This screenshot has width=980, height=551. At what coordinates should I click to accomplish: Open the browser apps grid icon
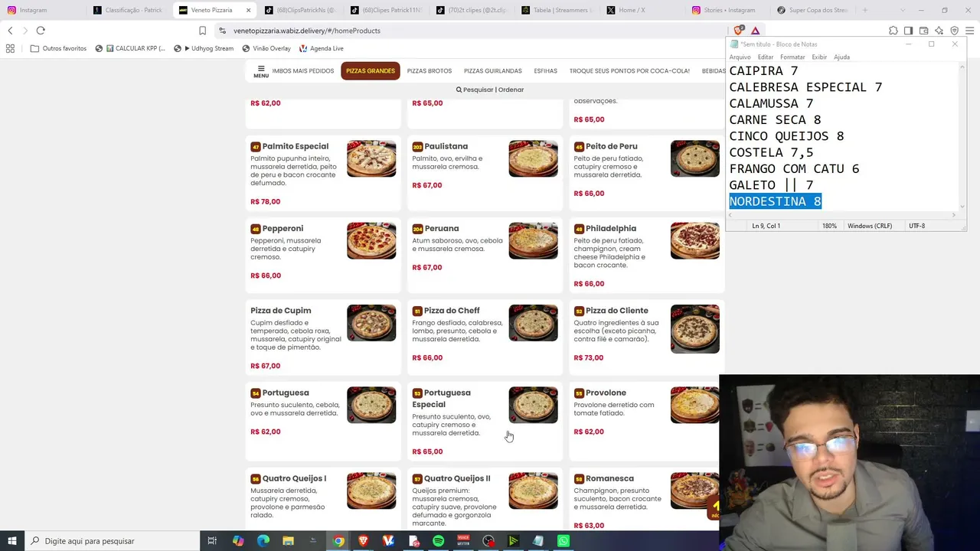(x=10, y=48)
